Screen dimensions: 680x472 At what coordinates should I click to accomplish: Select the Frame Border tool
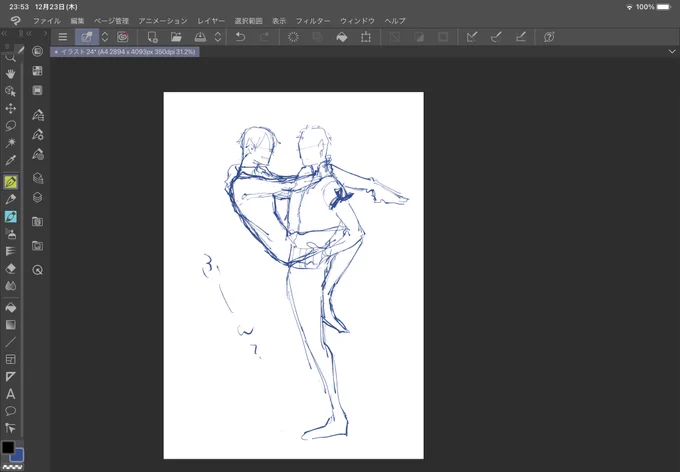coord(10,359)
